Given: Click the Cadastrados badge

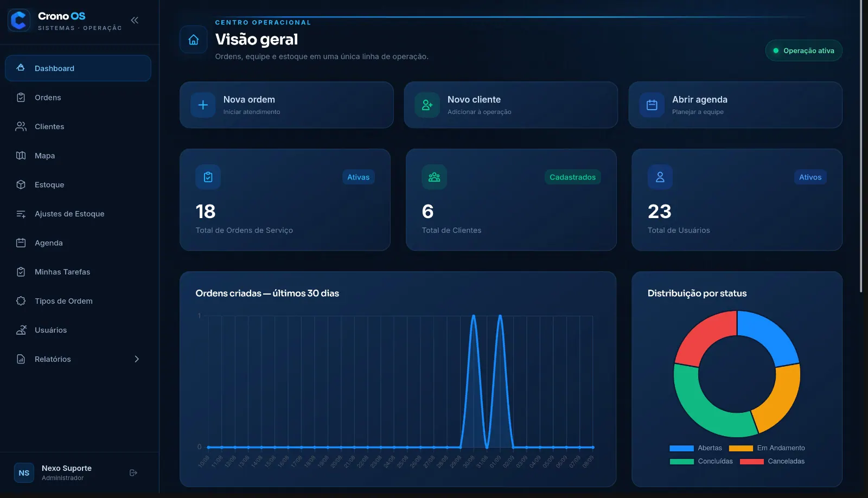Looking at the screenshot, I should [x=573, y=177].
